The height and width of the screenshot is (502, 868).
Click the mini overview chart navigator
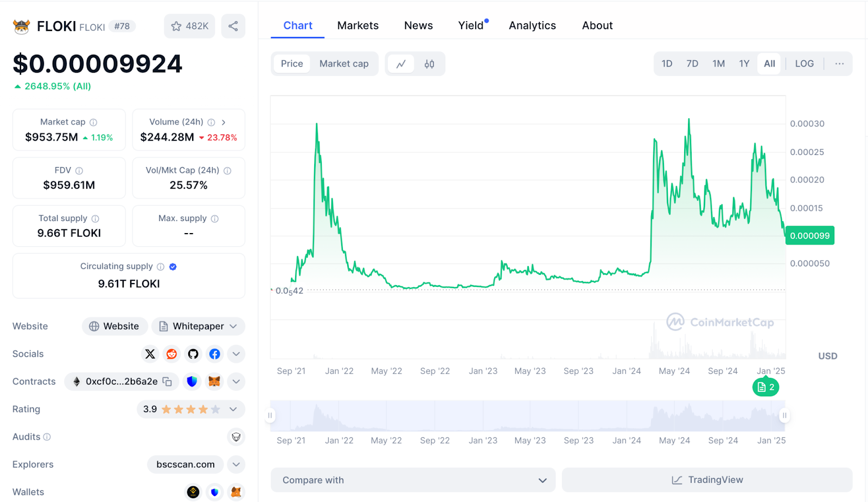pyautogui.click(x=527, y=416)
